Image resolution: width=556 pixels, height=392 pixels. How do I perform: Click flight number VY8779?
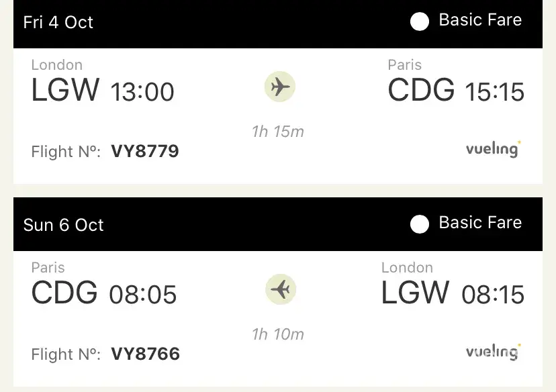click(145, 151)
